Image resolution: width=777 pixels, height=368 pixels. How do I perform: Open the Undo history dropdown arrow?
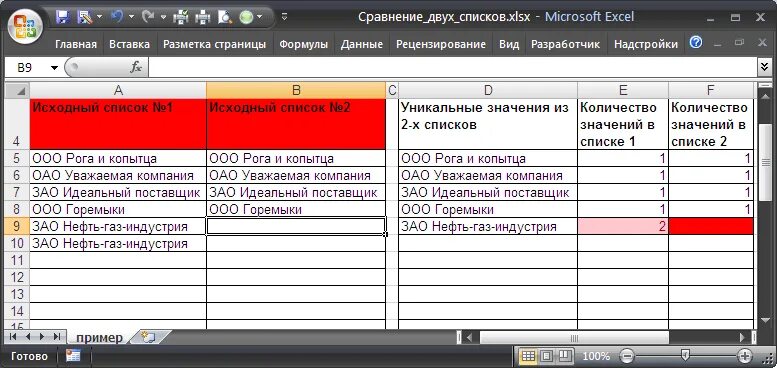click(x=131, y=17)
